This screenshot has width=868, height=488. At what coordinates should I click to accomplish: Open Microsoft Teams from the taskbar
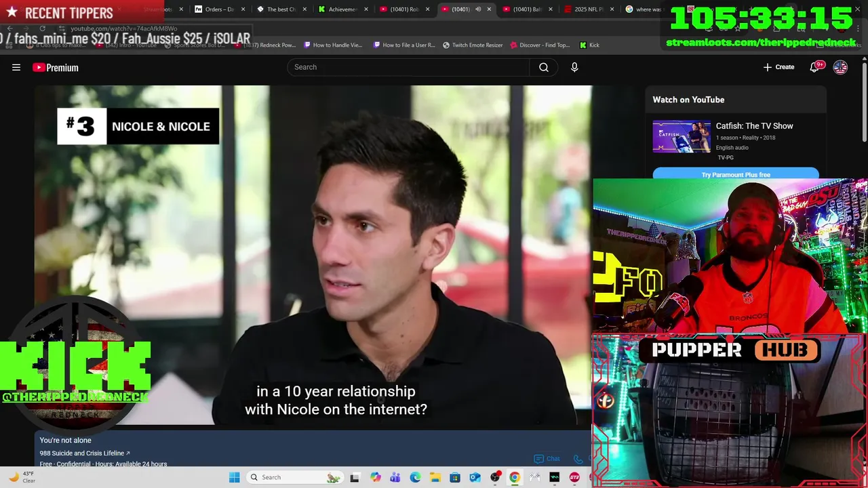click(395, 477)
